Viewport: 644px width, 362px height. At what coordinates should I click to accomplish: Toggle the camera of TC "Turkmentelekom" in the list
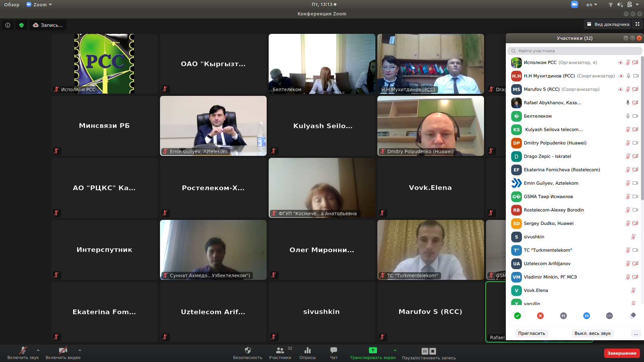[635, 250]
